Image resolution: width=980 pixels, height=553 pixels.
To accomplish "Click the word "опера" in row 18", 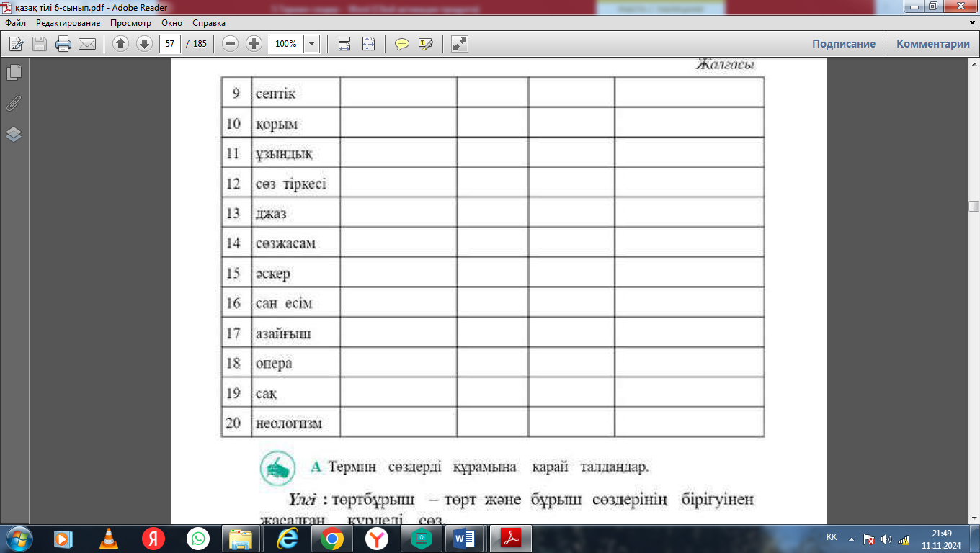I will tap(275, 364).
